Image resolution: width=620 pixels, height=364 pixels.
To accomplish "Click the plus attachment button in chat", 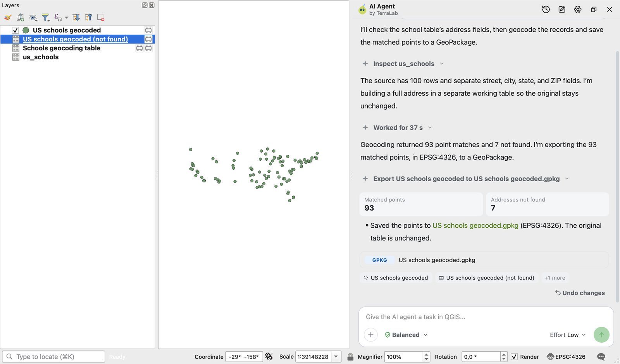I will click(x=371, y=335).
